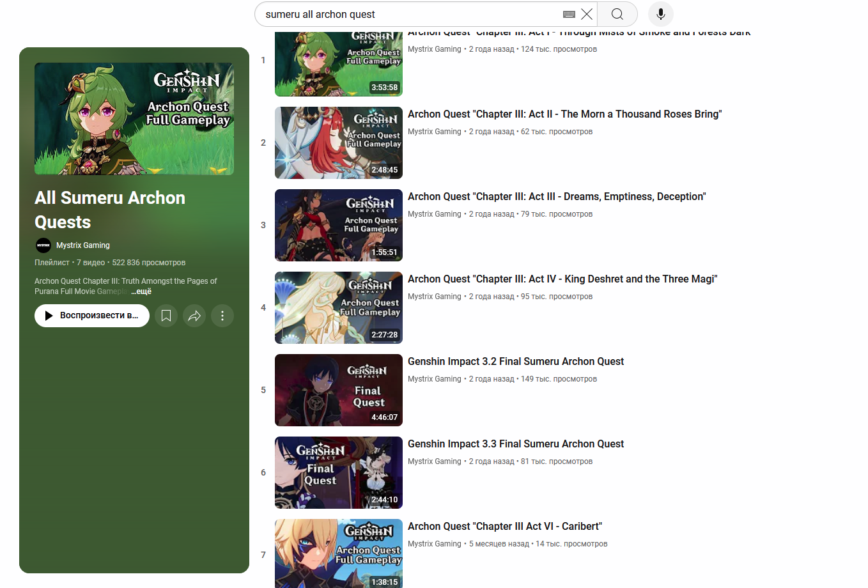
Task: Clear the search field with the X icon
Action: pos(587,14)
